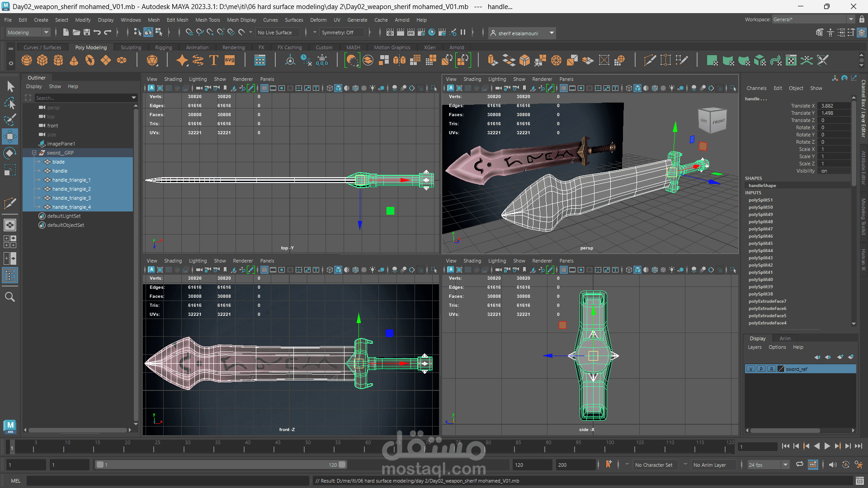Collapse the sword_GRP group in the Outliner
Screen dimensions: 868x488
pos(34,153)
